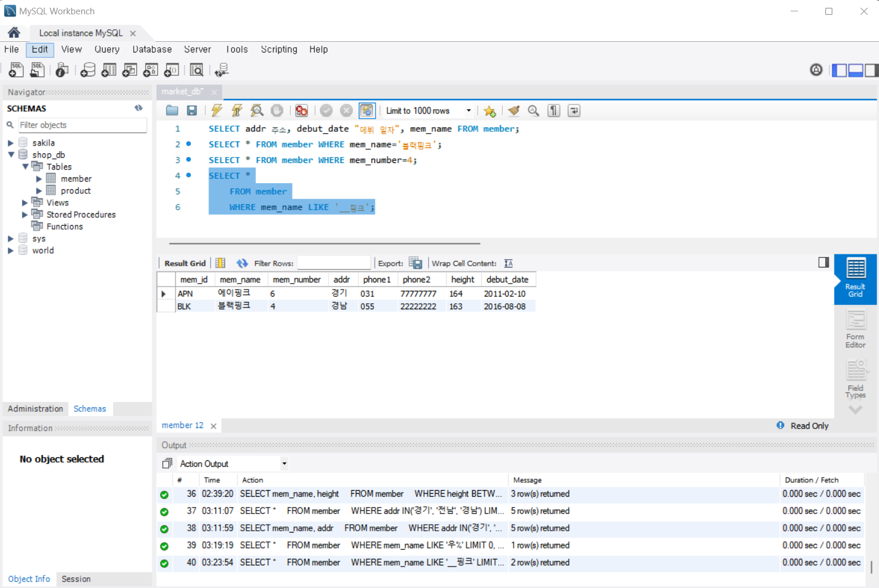Open the object inspector info icon
Image resolution: width=879 pixels, height=588 pixels.
(62, 70)
